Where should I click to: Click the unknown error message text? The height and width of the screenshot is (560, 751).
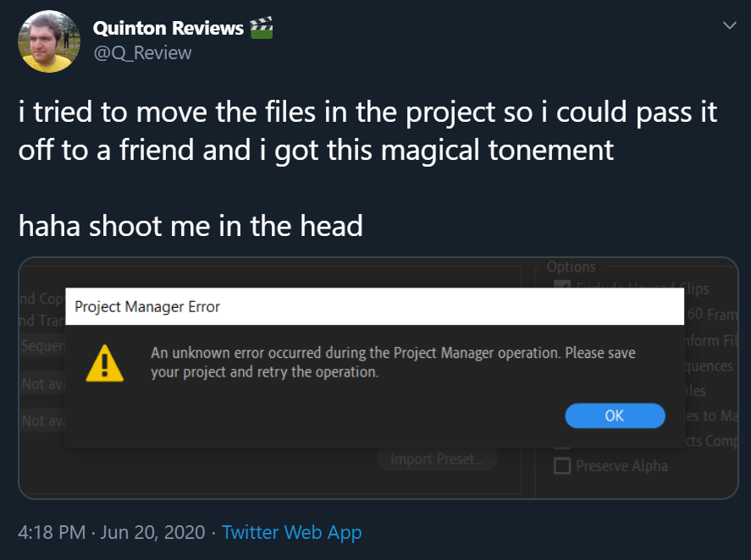(393, 362)
